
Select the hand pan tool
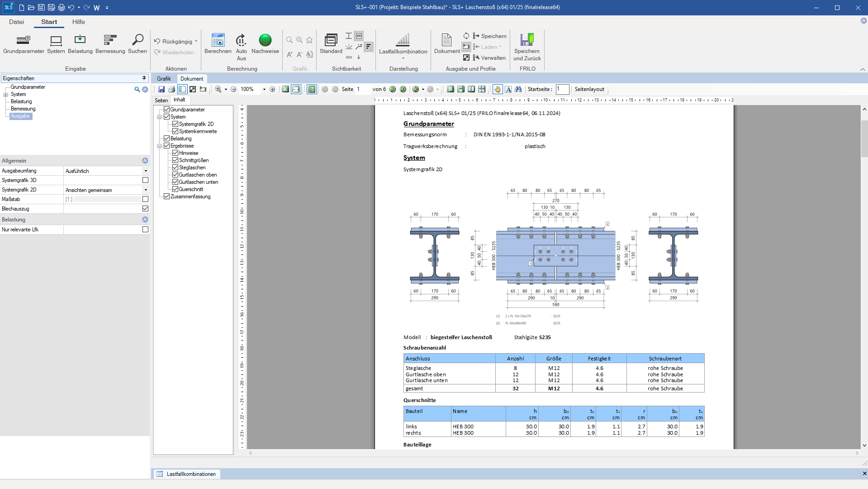click(x=498, y=89)
